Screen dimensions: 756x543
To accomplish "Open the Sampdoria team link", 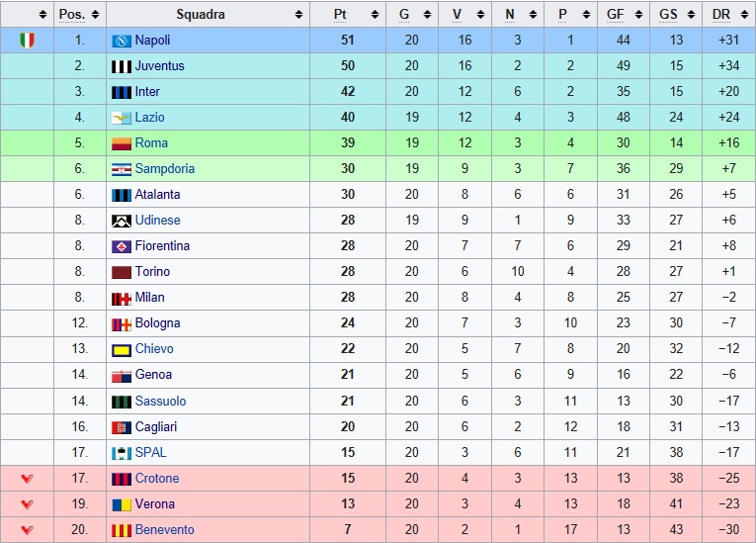I will coord(165,168).
